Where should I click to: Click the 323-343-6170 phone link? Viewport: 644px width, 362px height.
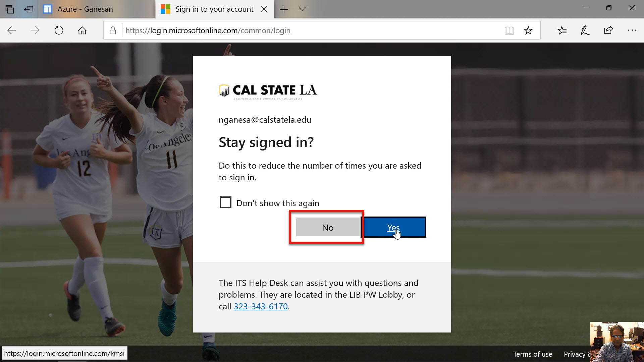(x=261, y=306)
